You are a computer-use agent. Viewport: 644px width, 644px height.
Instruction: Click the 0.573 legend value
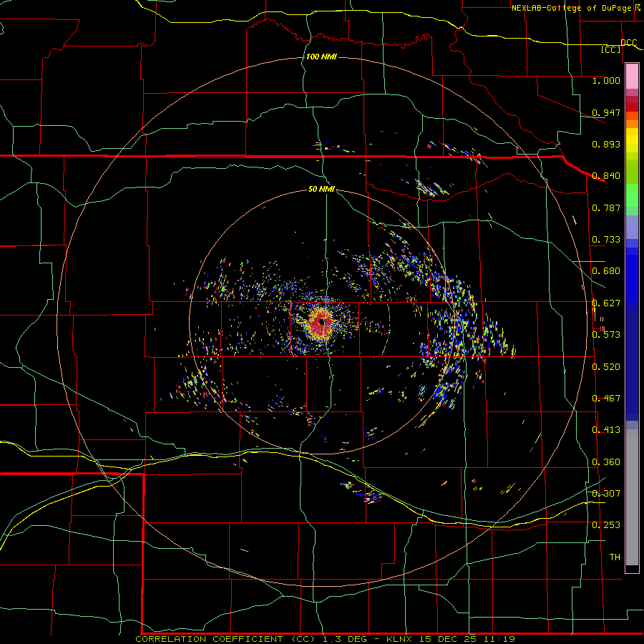(x=606, y=335)
